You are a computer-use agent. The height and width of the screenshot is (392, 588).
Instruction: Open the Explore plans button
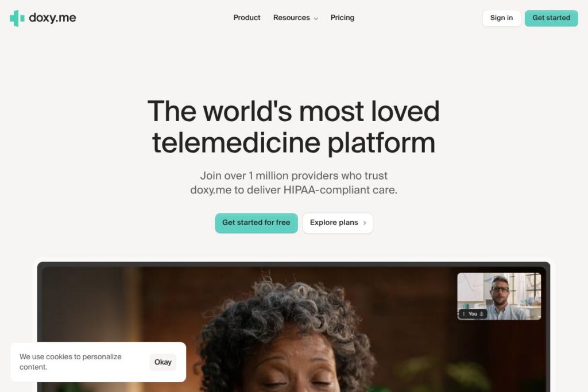coord(338,223)
